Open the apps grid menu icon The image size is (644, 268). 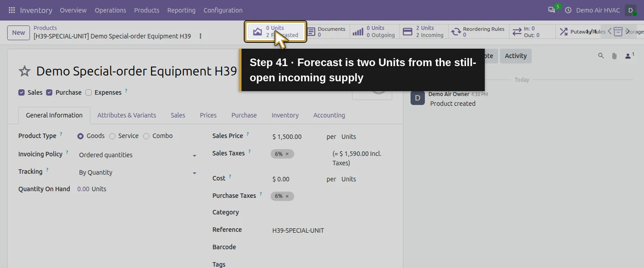pos(12,10)
